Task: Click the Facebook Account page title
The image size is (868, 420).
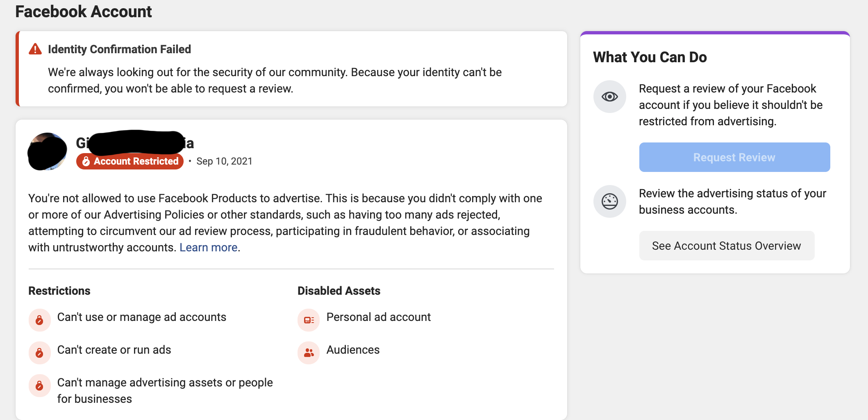Action: pos(84,11)
